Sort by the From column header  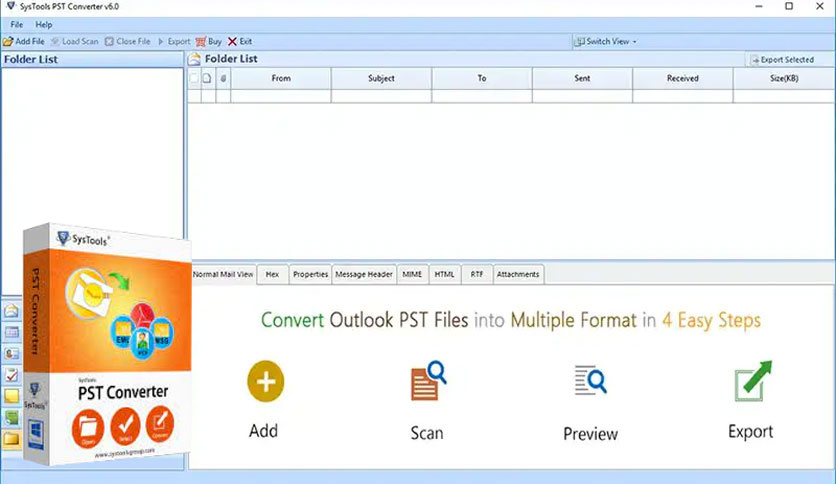coord(281,78)
